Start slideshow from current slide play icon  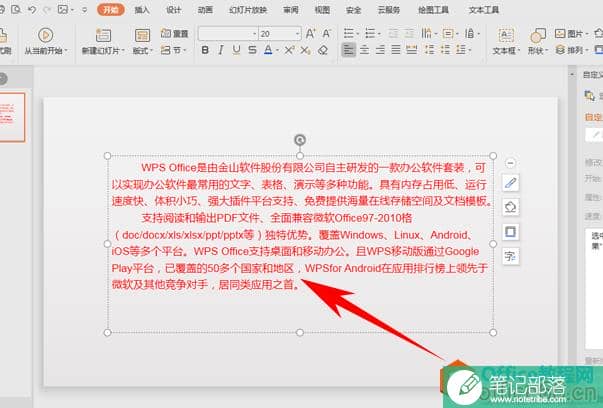tap(45, 35)
